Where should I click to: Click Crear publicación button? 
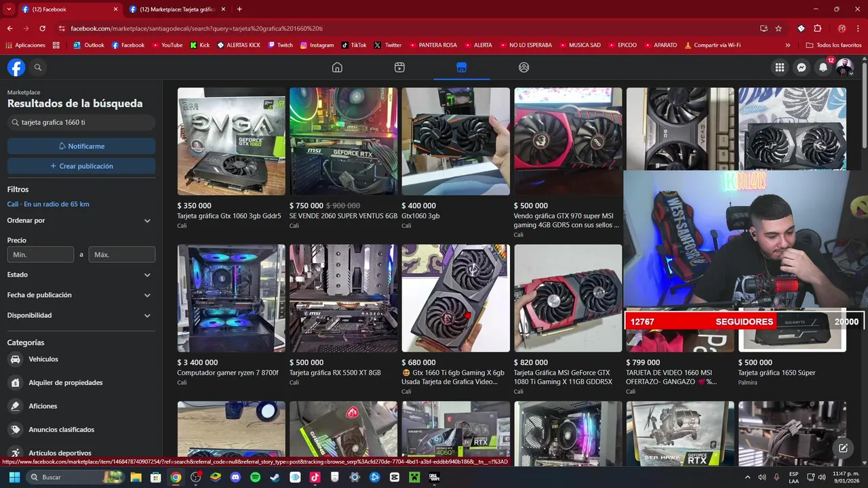click(81, 166)
